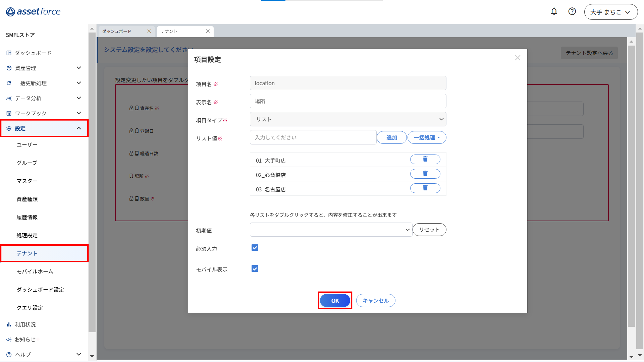Expand the 一括処理 dropdown button

tap(427, 137)
